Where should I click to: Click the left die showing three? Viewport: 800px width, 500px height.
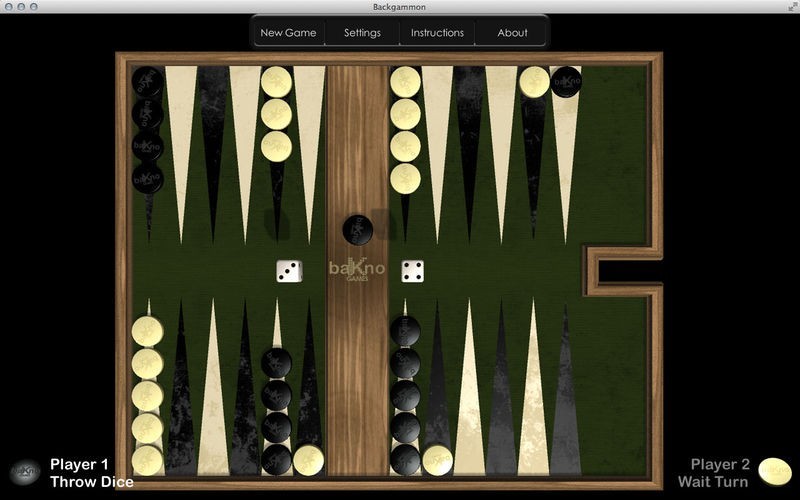tap(289, 271)
